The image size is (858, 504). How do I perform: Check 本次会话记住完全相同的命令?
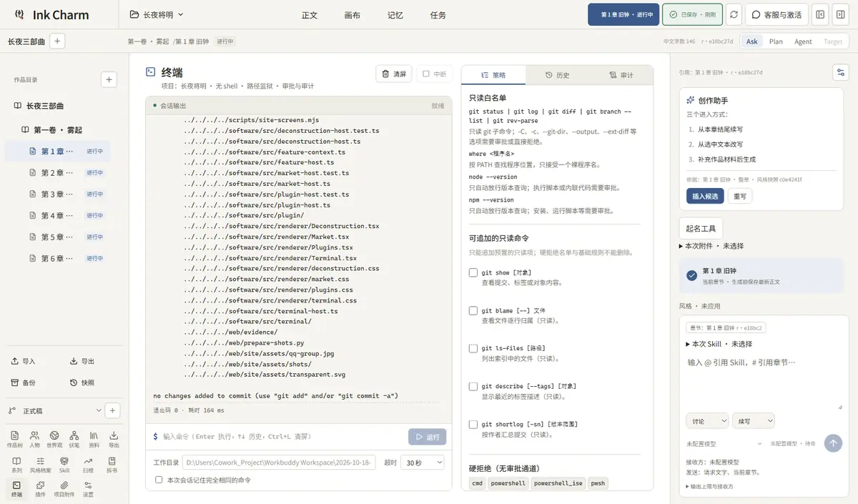pyautogui.click(x=159, y=480)
